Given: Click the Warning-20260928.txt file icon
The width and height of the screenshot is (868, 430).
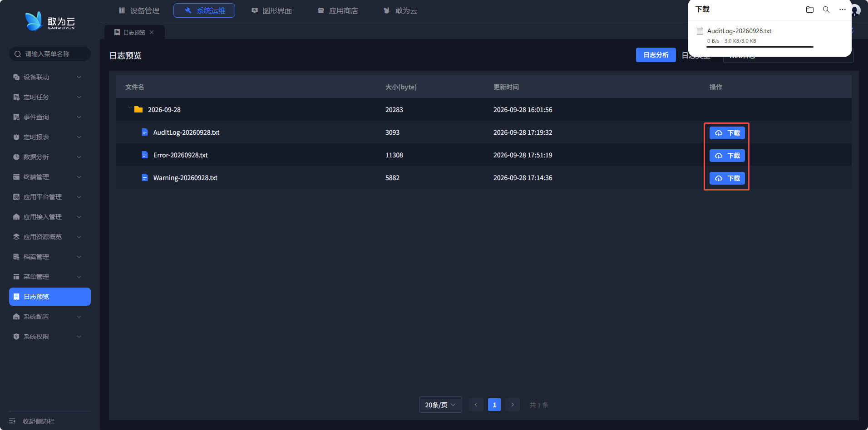Looking at the screenshot, I should tap(145, 177).
